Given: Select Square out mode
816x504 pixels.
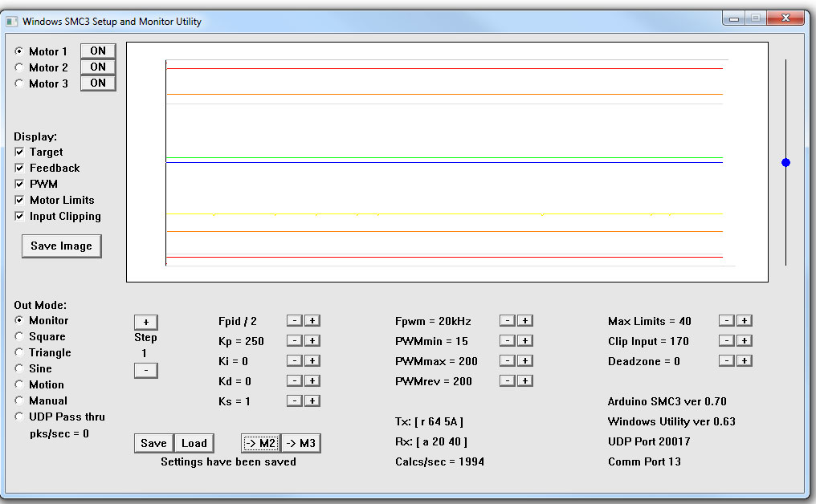Looking at the screenshot, I should coord(19,336).
